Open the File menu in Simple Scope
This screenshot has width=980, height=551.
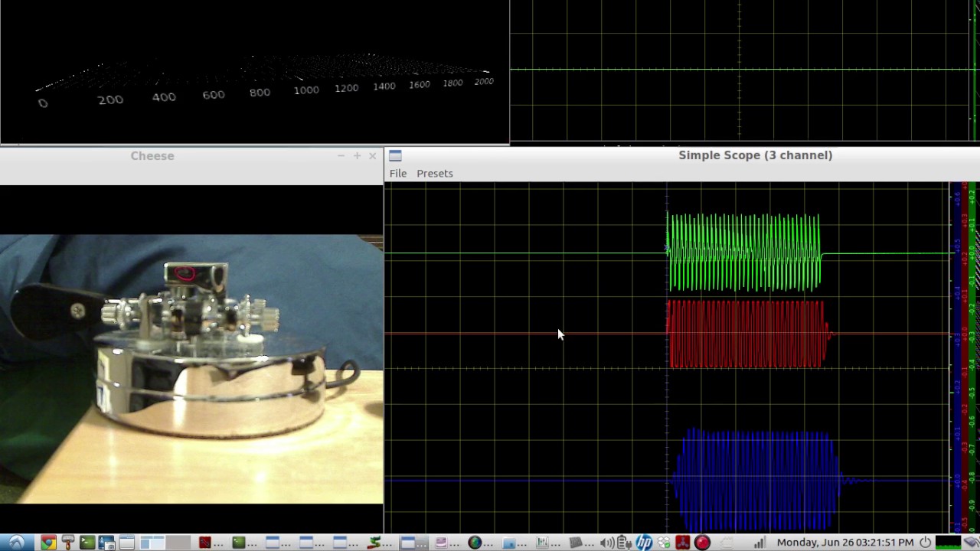tap(397, 173)
